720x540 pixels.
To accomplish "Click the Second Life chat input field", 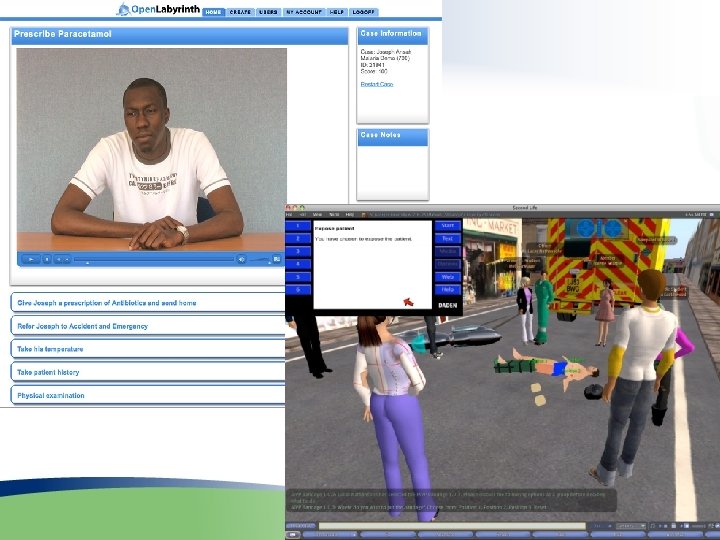I will click(x=452, y=526).
